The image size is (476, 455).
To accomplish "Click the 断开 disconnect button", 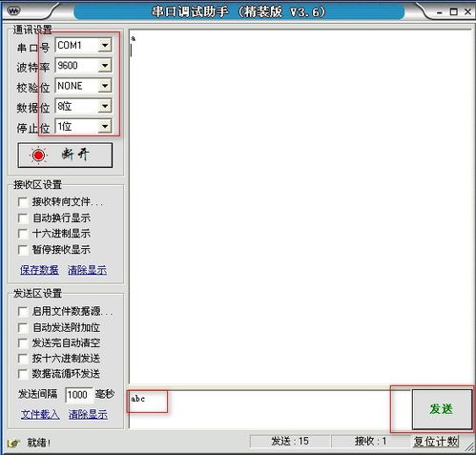I will [x=65, y=155].
